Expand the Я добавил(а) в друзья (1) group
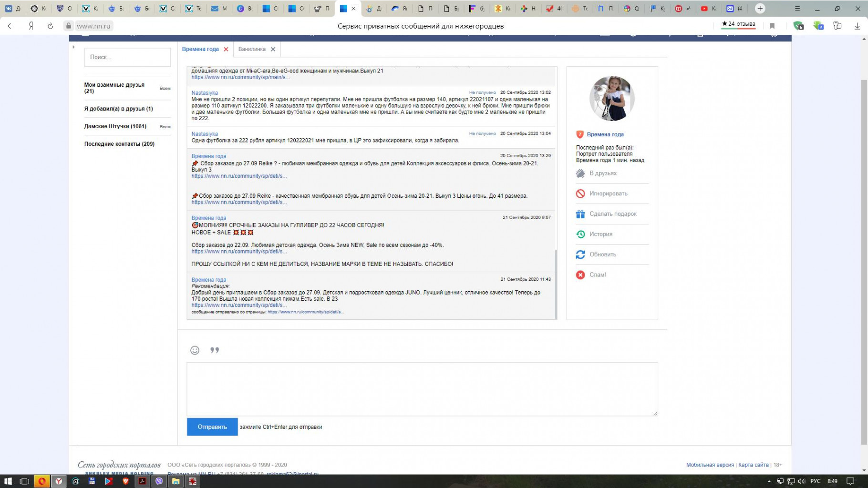The image size is (868, 488). pos(119,109)
